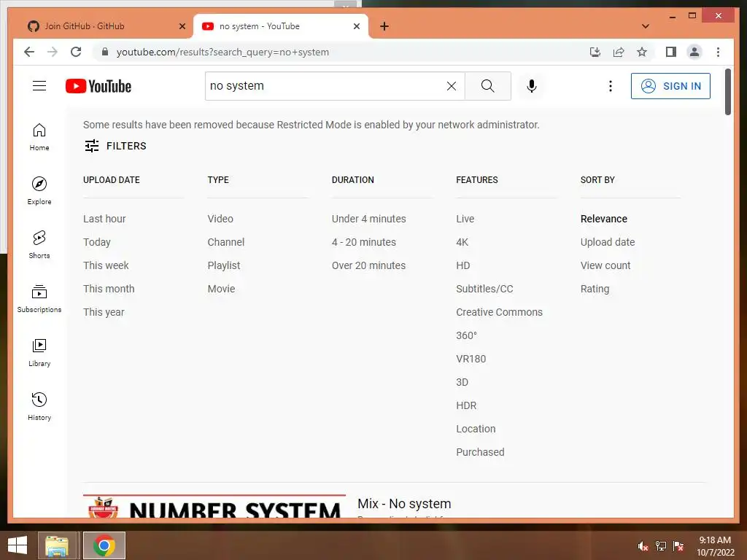Screen dimensions: 747x560
Task: Click the muted volume tray icon
Action: [x=643, y=545]
